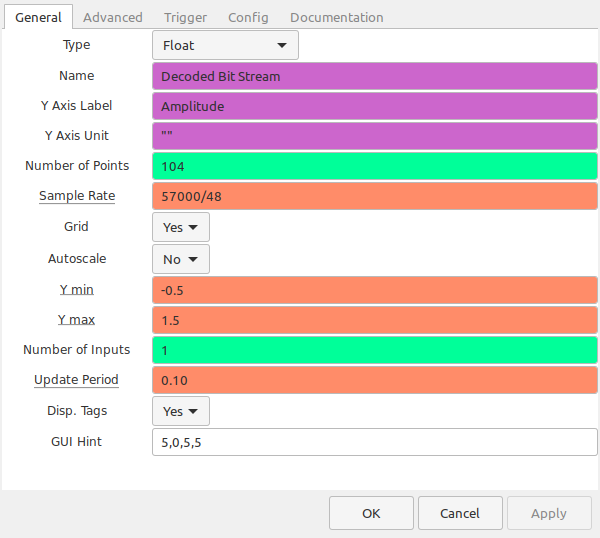View the Documentation tab

pyautogui.click(x=336, y=18)
